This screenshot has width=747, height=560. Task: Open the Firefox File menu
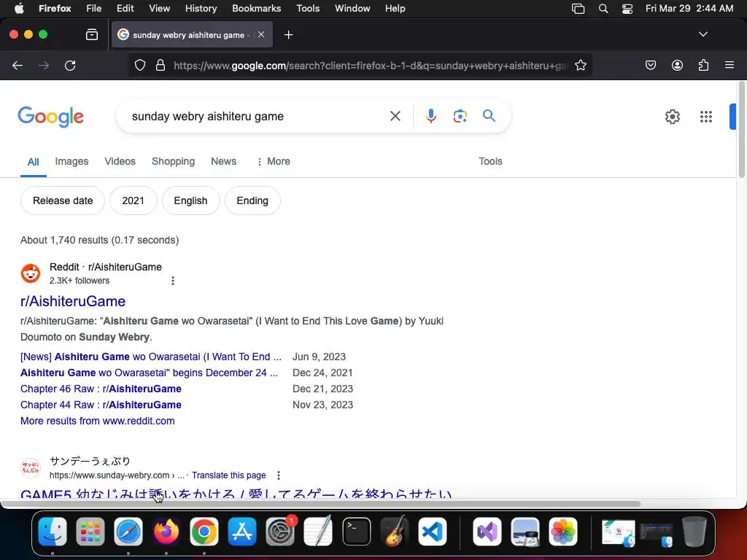tap(94, 9)
